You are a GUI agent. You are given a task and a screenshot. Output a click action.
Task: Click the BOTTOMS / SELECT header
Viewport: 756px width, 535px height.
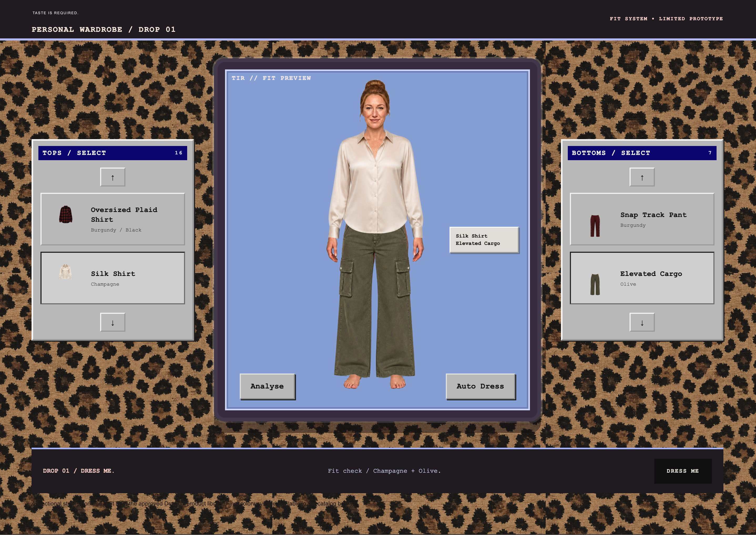[x=642, y=153]
